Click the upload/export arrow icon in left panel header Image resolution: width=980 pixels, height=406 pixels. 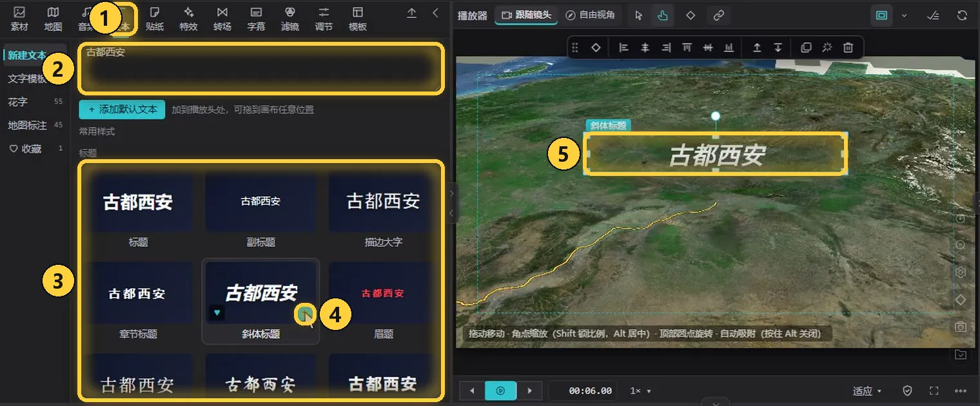[x=412, y=13]
